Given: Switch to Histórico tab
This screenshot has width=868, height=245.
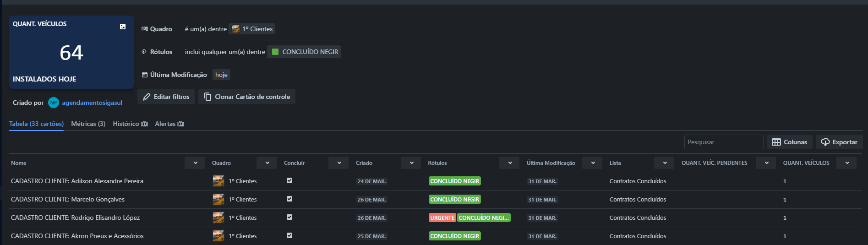Looking at the screenshot, I should [130, 124].
